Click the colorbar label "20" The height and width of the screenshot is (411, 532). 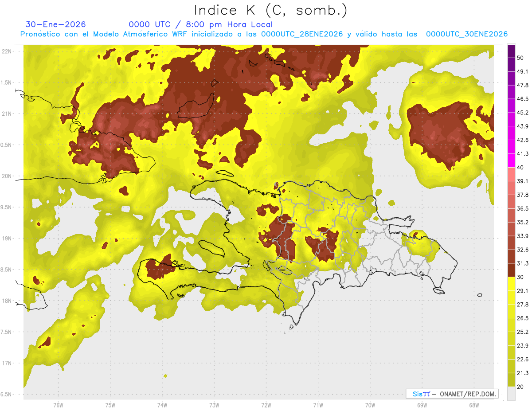coord(521,387)
